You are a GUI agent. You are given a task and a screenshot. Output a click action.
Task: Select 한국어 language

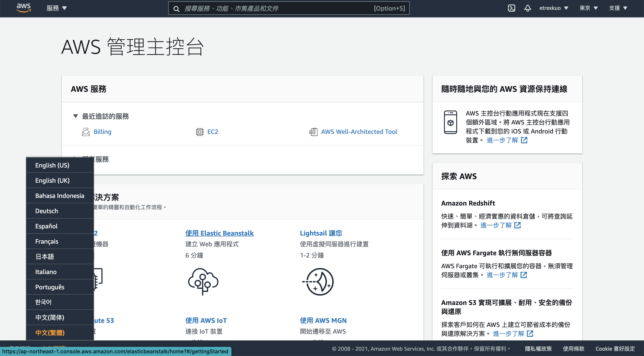point(60,302)
